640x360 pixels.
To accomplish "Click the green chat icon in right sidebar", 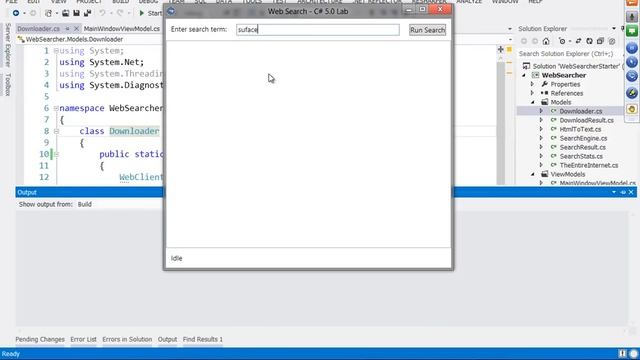I will (632, 31).
